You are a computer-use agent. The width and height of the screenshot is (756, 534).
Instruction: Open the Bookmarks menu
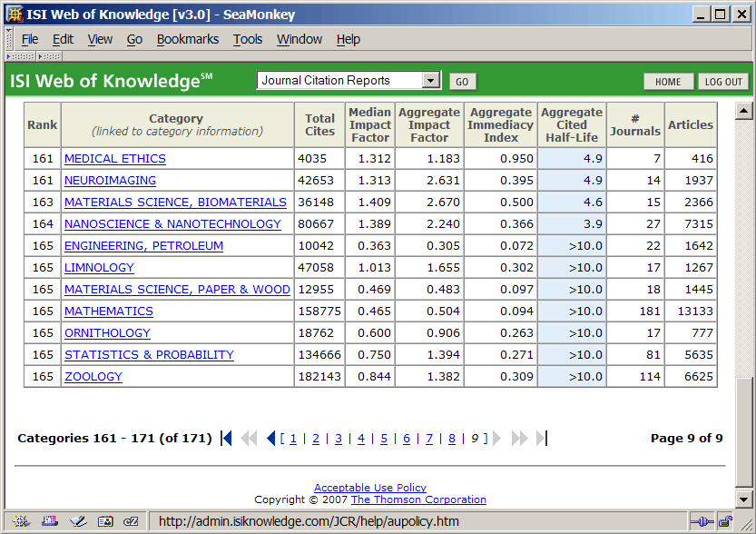point(188,39)
